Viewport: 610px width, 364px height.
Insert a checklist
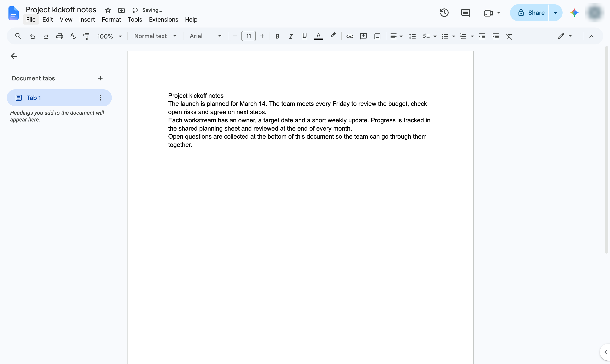pos(426,36)
